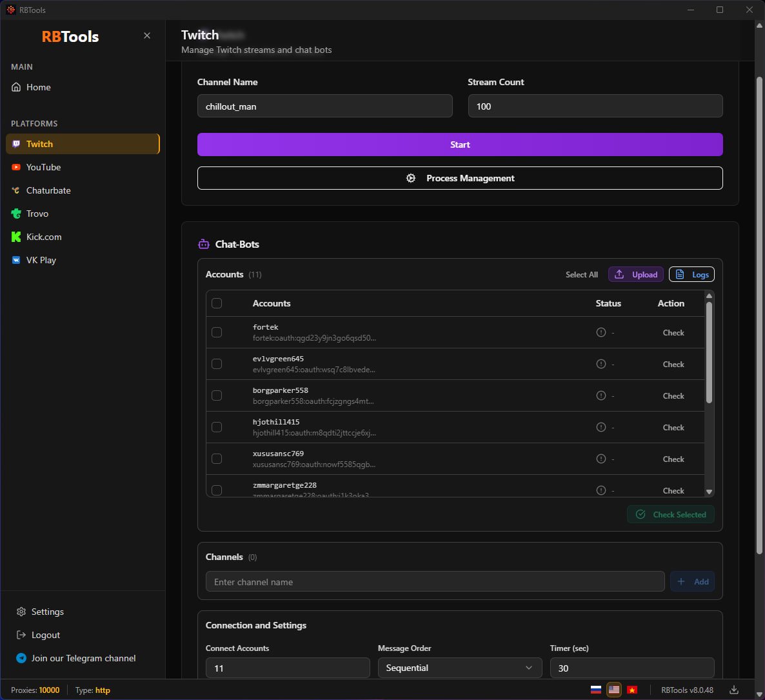
Task: Open Trovo platform in sidebar
Action: 37,214
